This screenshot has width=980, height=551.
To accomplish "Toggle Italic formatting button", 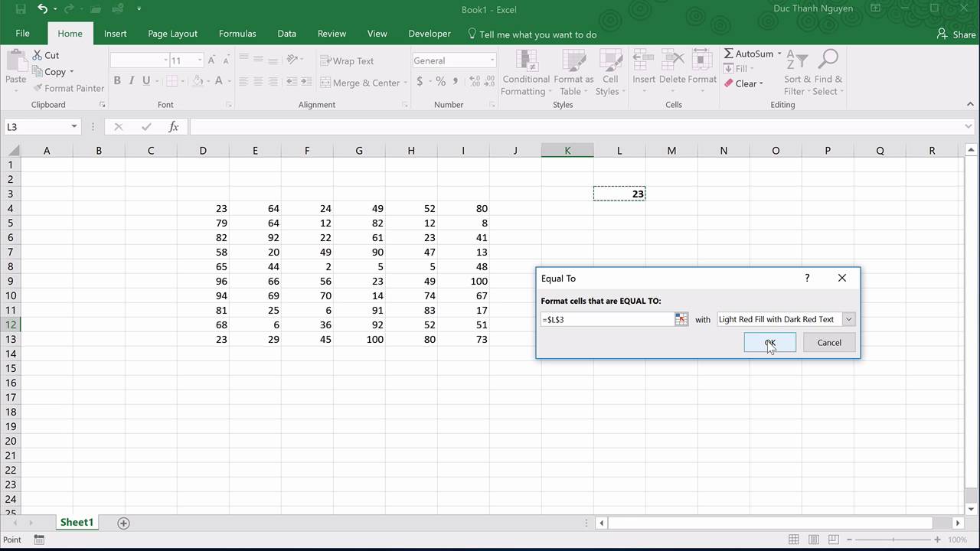I will tap(132, 81).
